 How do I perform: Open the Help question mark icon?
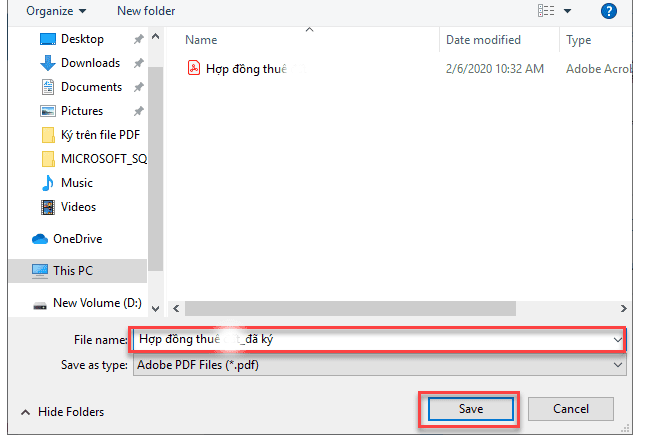(x=608, y=11)
